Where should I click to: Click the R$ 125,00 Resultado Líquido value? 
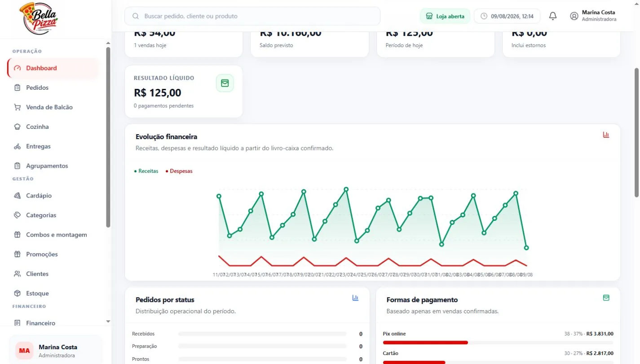pos(158,93)
